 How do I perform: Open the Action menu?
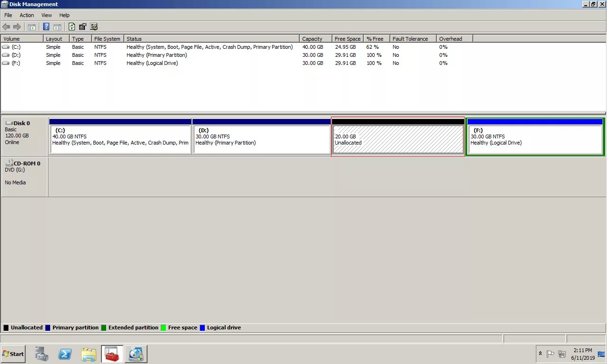(27, 15)
